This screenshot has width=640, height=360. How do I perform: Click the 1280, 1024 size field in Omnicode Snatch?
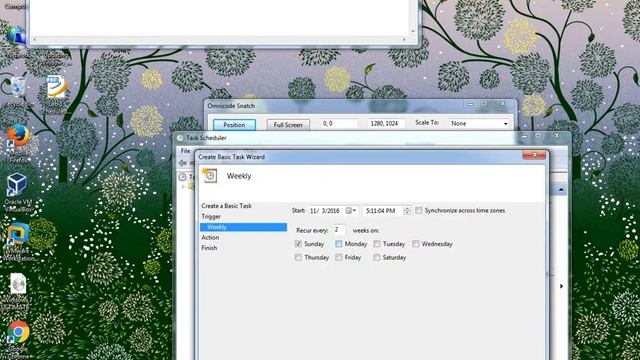click(x=386, y=123)
